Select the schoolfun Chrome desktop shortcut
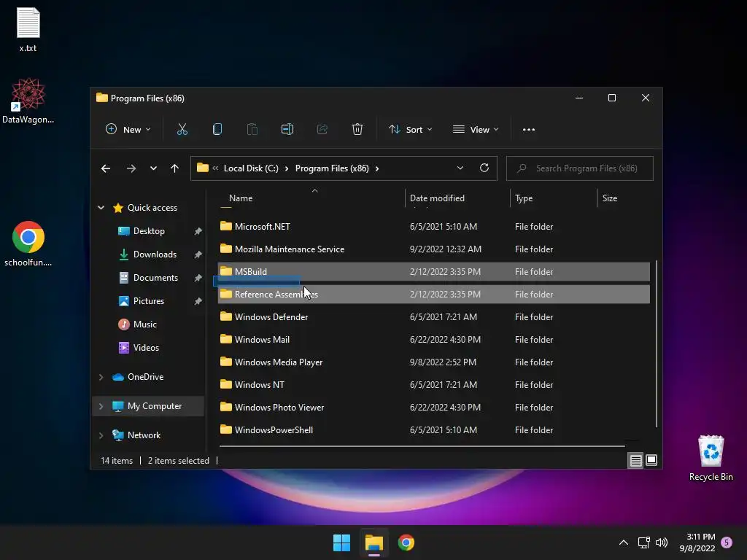Viewport: 747px width, 560px height. [x=28, y=244]
